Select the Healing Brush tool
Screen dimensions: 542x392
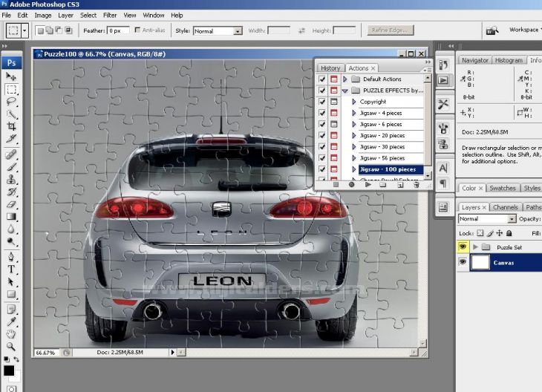pos(11,154)
